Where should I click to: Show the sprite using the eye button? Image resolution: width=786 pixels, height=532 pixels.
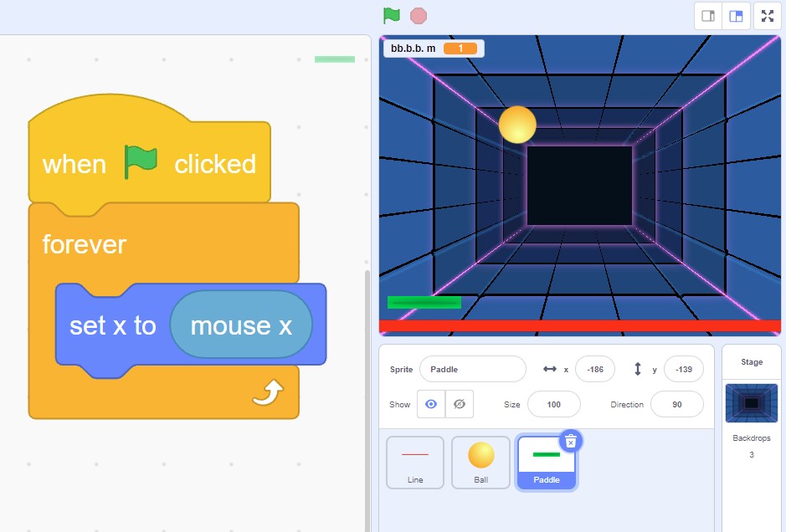click(430, 404)
